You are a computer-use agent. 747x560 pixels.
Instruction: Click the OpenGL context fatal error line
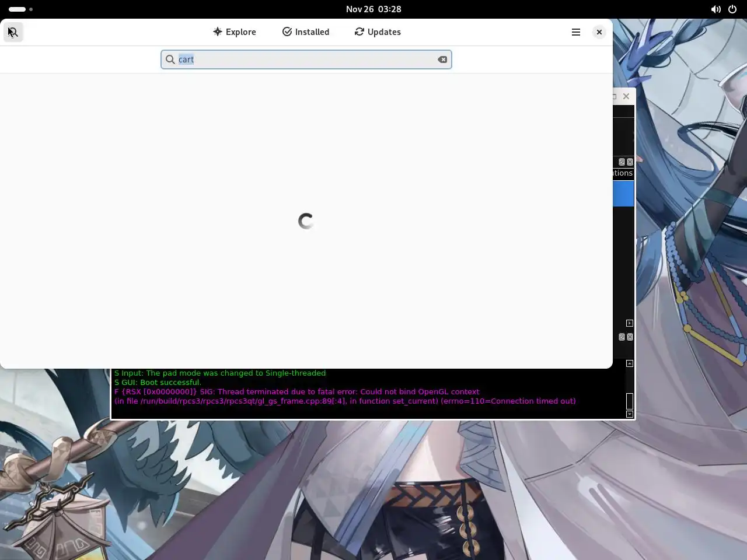296,392
